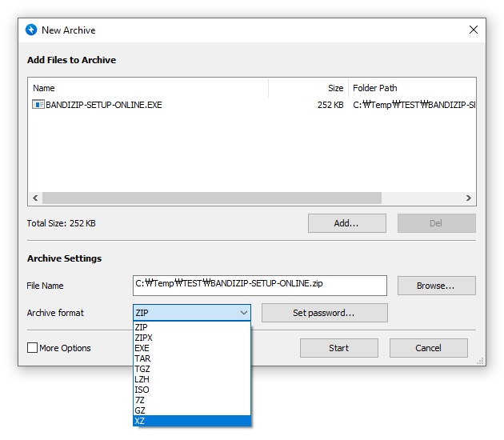The width and height of the screenshot is (504, 440).
Task: Click the disabled Del button
Action: 437,223
